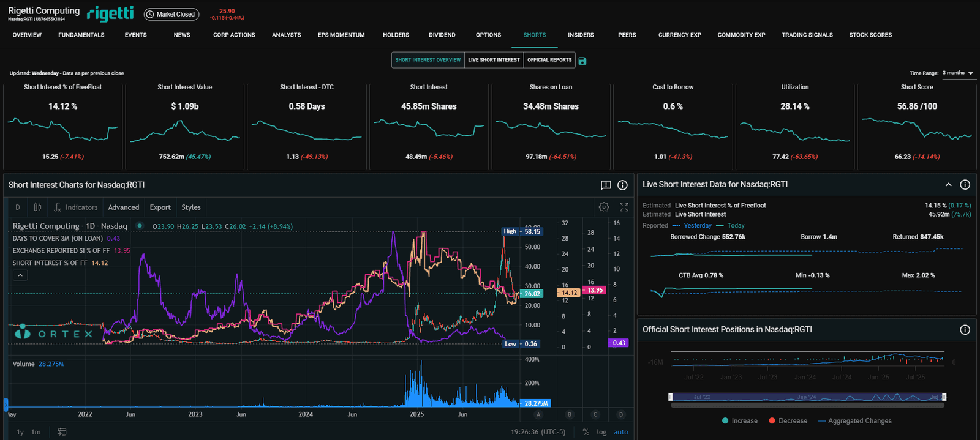
Task: Click the save icon beside Official Reports
Action: pos(582,61)
